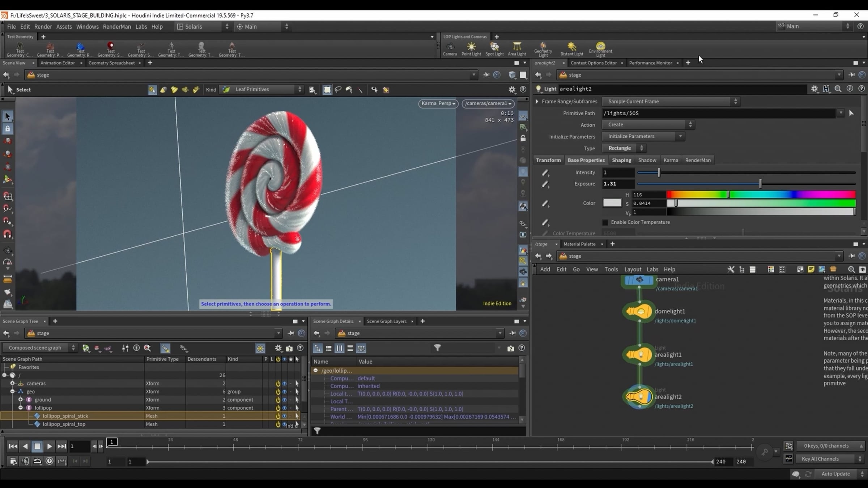
Task: Toggle visibility of cameras prim
Action: click(x=285, y=384)
